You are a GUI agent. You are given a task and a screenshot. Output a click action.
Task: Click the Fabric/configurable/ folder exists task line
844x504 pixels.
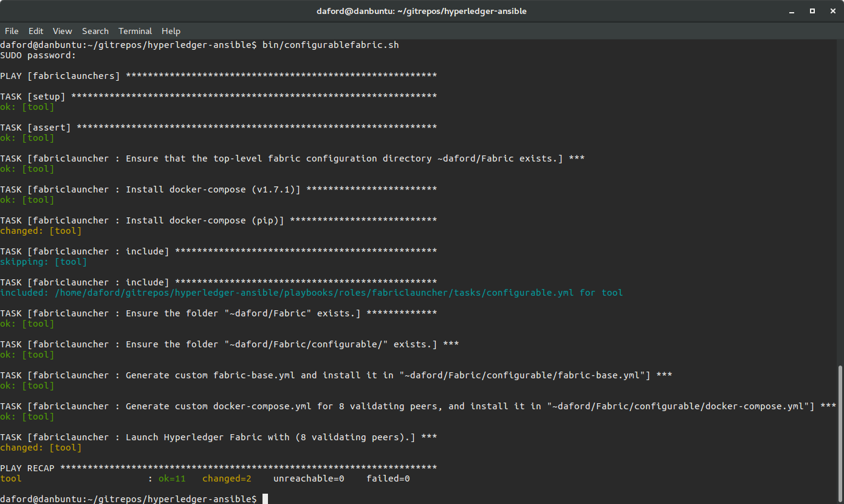coord(230,344)
